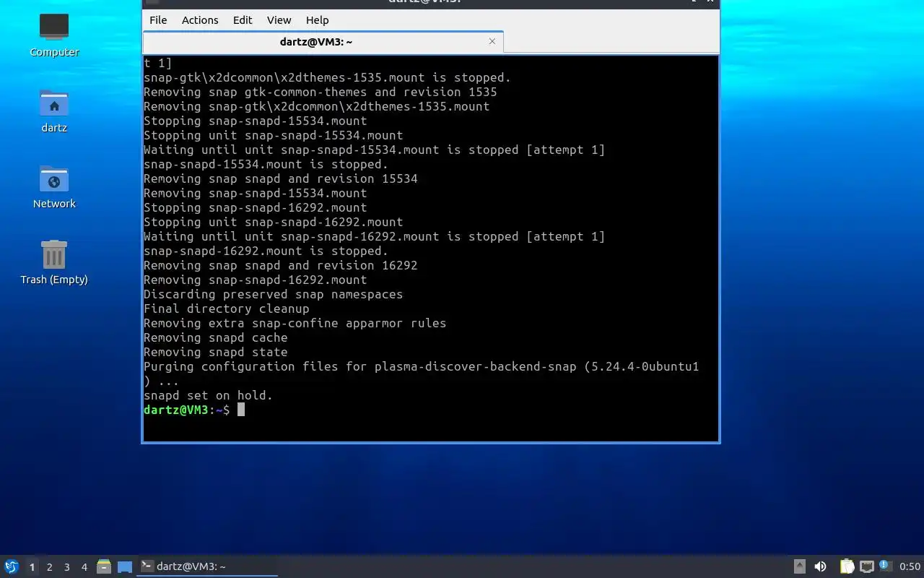This screenshot has width=924, height=578.
Task: Open the Help menu
Action: 317,20
